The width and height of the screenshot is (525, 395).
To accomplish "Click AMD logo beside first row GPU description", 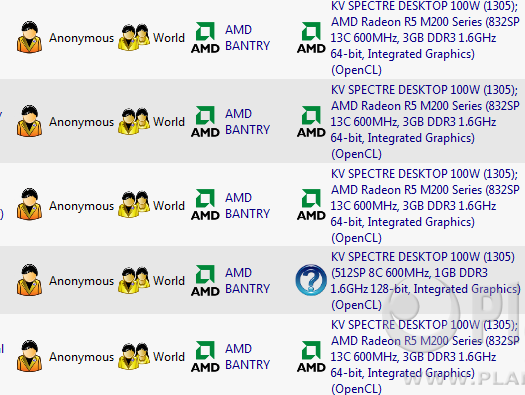I will coord(311,38).
